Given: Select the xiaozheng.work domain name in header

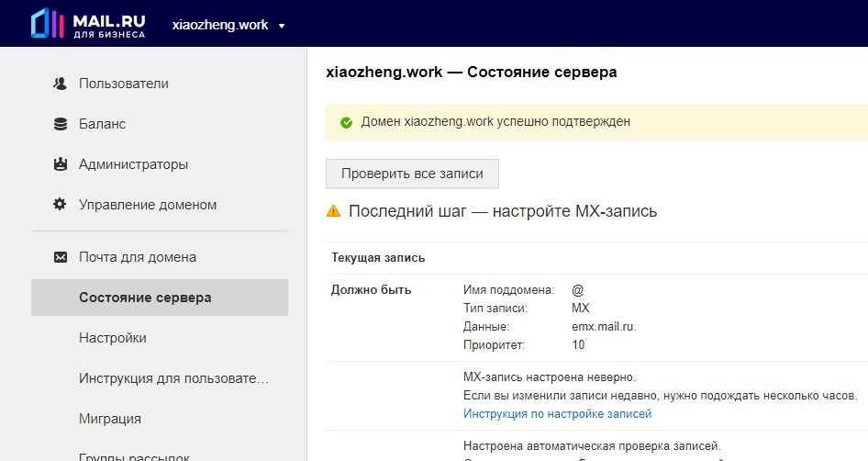Looking at the screenshot, I should click(220, 26).
